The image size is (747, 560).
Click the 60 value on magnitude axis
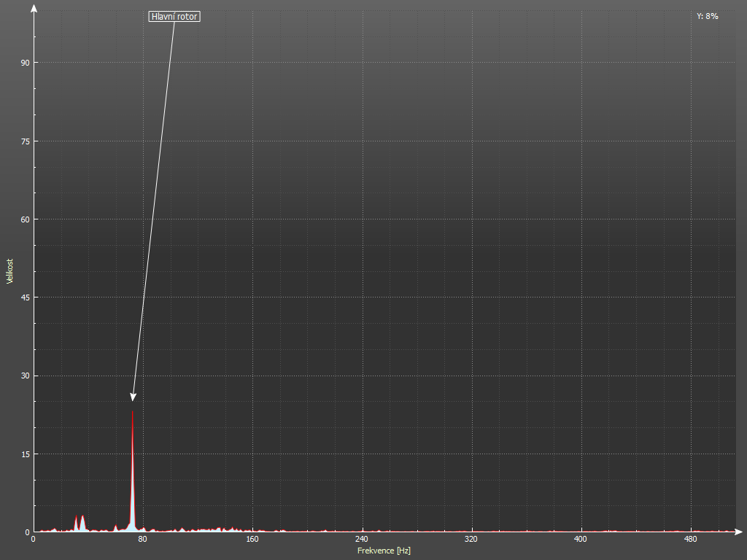pyautogui.click(x=25, y=219)
